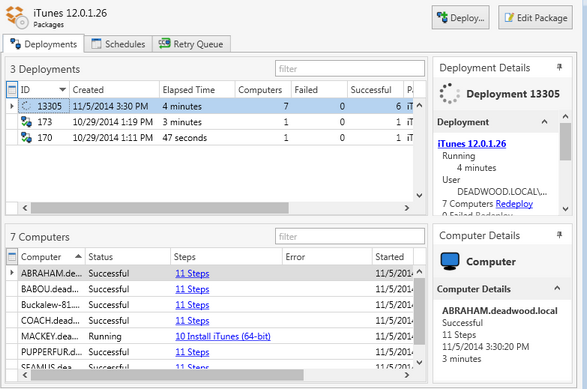
Task: Pin the Computer Details panel
Action: coord(559,235)
